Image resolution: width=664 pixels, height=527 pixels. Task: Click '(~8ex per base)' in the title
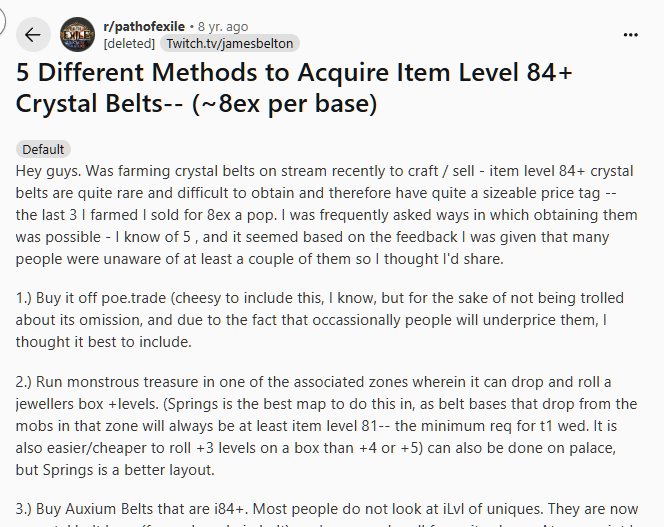[285, 103]
